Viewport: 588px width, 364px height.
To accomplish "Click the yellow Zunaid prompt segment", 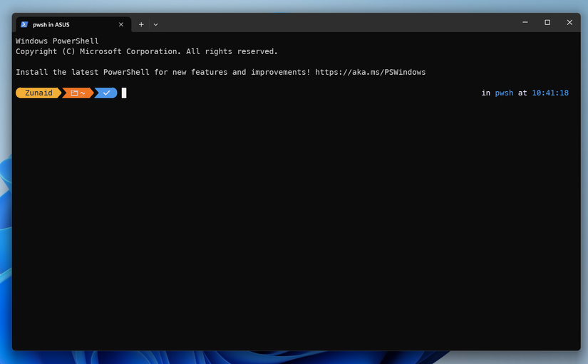I will [x=38, y=93].
